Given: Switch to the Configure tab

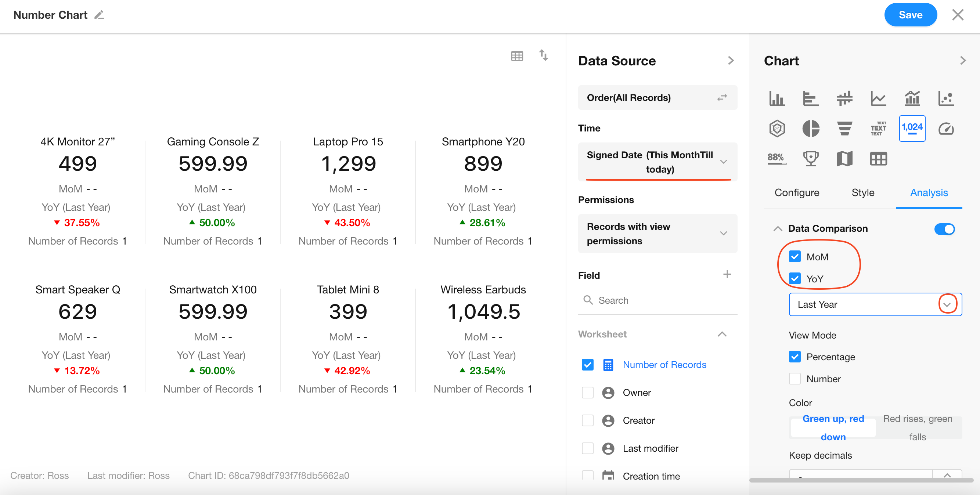Looking at the screenshot, I should click(x=797, y=193).
